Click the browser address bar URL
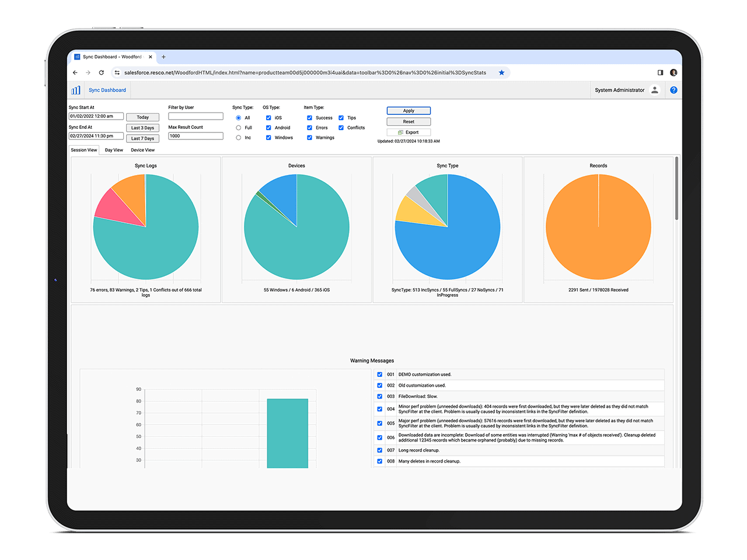Screen dimensions: 747x560 click(x=305, y=73)
